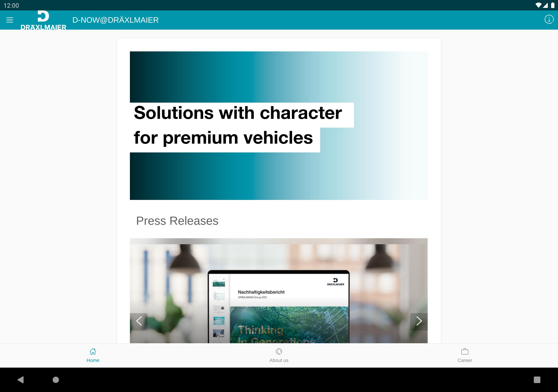
Task: Click the Home house icon
Action: click(93, 351)
